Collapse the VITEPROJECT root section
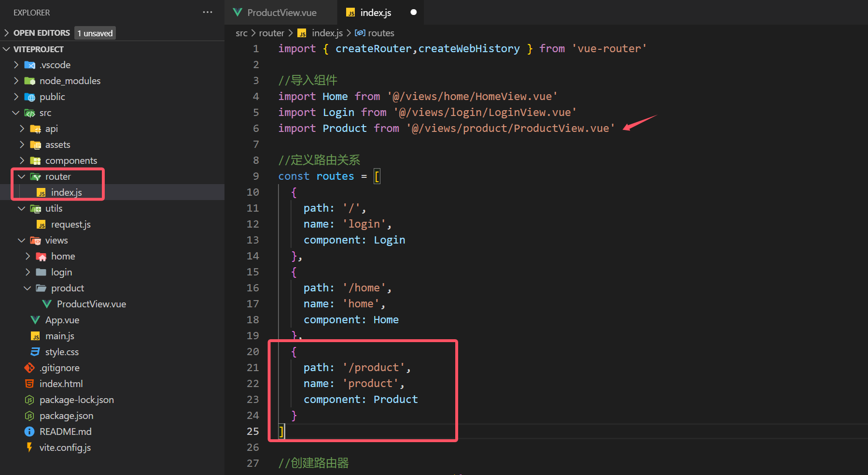 point(7,49)
